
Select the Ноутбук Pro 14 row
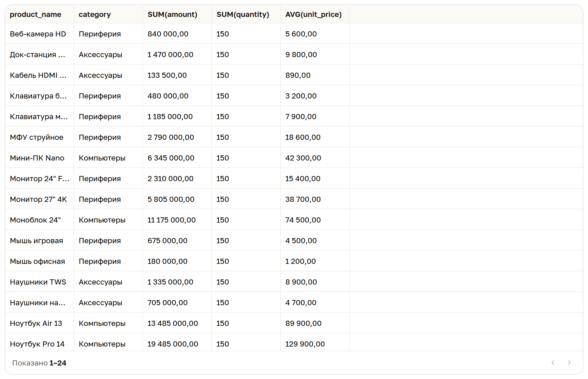click(x=294, y=343)
